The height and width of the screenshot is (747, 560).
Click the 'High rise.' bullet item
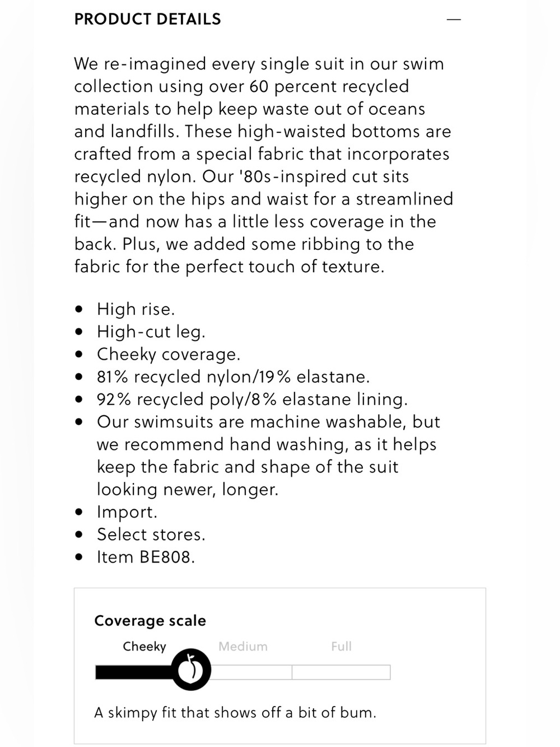tap(136, 309)
